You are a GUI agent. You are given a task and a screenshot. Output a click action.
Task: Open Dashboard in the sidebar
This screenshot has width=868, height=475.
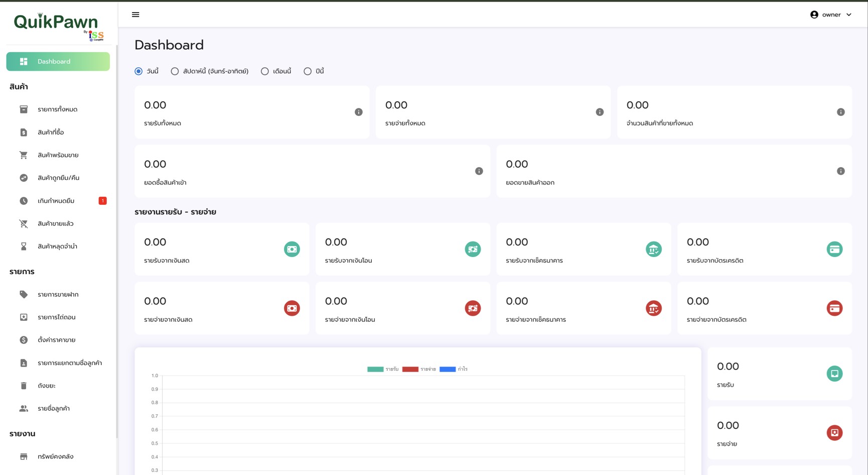pos(58,61)
